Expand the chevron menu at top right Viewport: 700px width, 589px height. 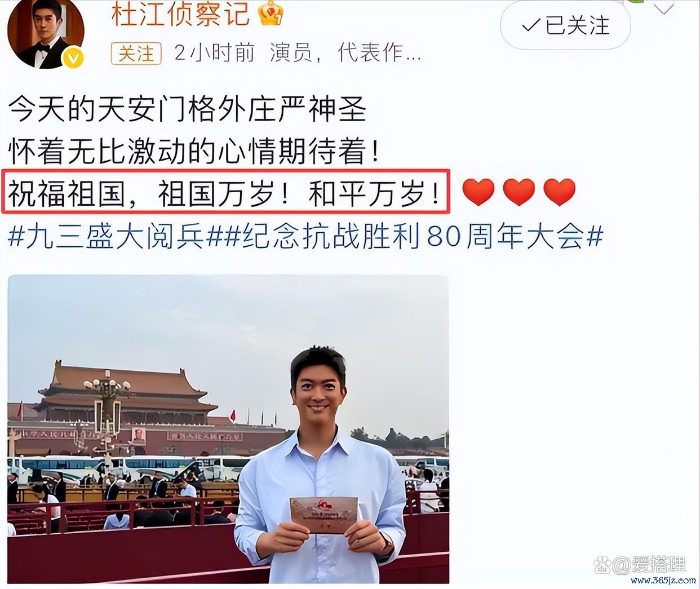[664, 8]
